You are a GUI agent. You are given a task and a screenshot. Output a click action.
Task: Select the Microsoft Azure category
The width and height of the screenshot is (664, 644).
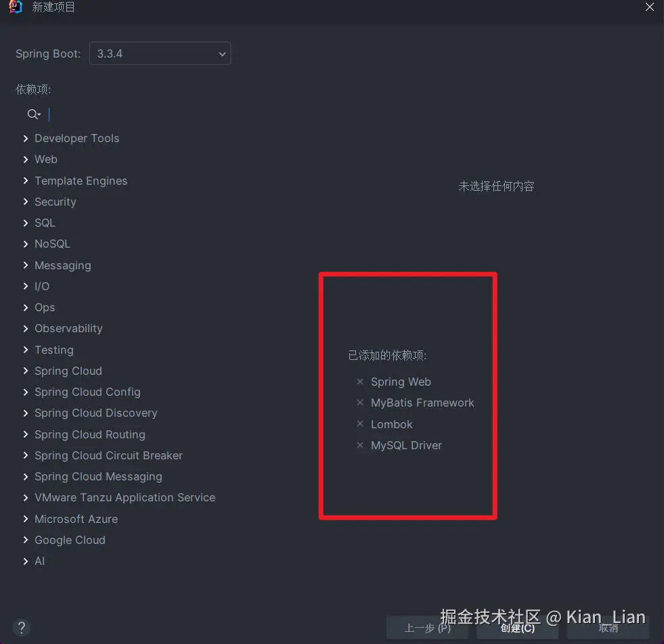pos(76,519)
